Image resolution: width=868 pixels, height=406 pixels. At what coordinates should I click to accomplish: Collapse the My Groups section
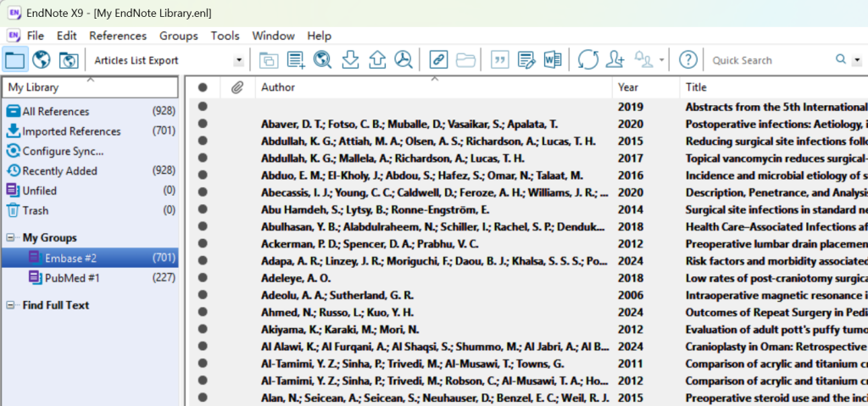(x=10, y=238)
